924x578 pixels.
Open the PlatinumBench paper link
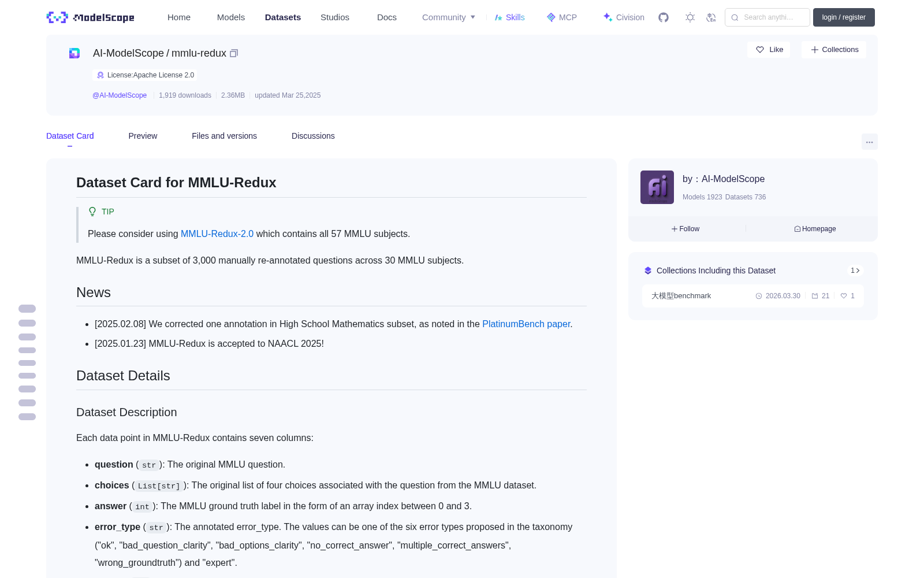click(x=526, y=324)
